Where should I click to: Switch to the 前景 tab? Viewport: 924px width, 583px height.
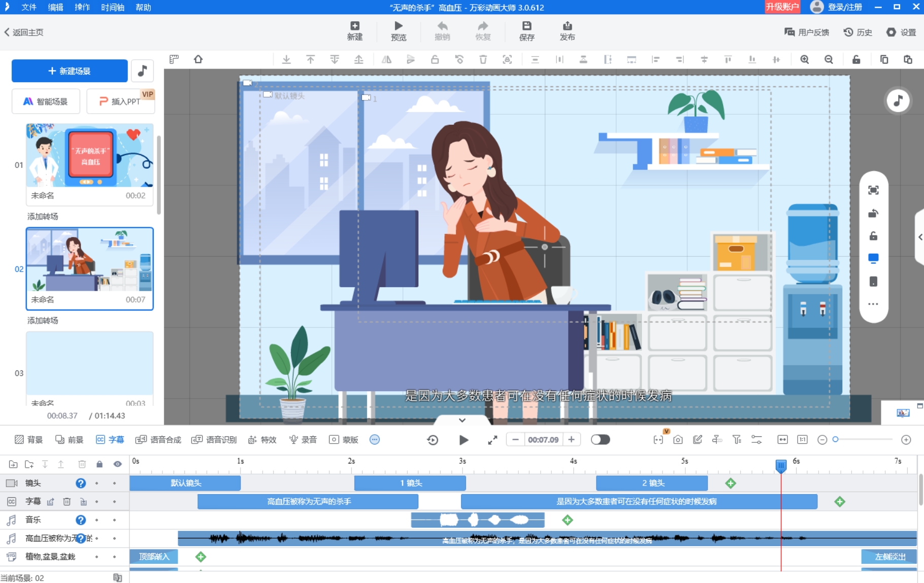click(70, 440)
